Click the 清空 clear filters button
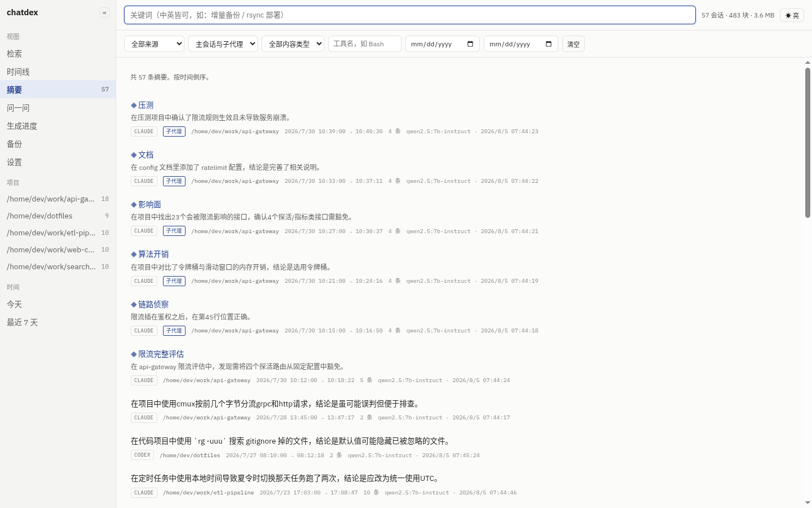Image resolution: width=812 pixels, height=508 pixels. click(573, 44)
